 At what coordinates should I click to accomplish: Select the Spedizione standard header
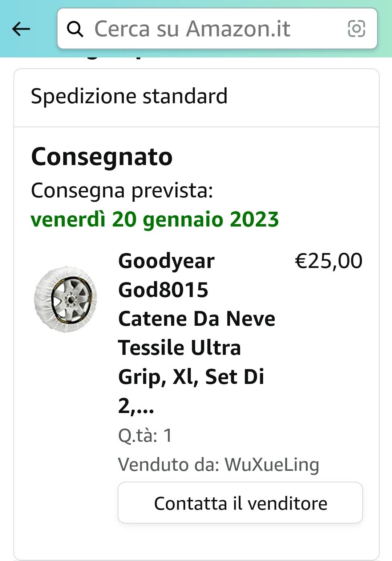[129, 96]
